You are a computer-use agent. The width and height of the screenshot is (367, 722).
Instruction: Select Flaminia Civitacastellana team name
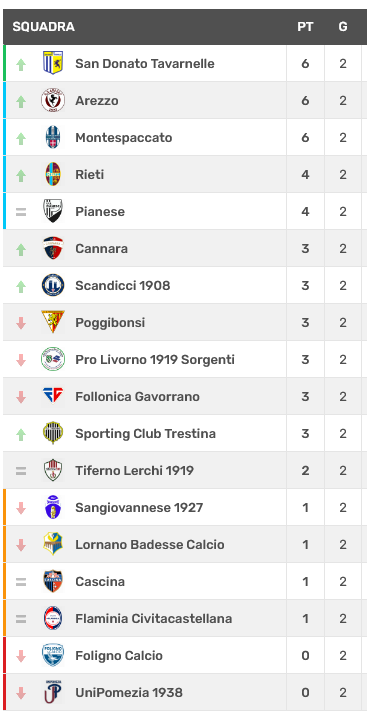[x=153, y=618]
